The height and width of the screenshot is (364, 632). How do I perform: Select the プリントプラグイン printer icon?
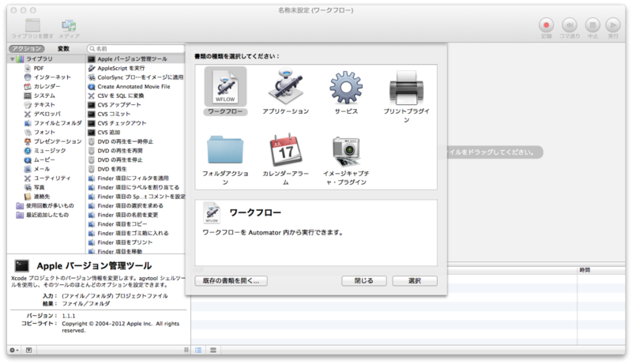click(x=406, y=88)
